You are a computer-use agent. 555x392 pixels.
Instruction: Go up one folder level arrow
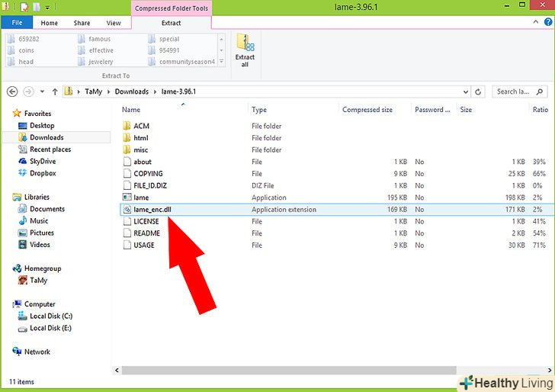click(x=55, y=92)
